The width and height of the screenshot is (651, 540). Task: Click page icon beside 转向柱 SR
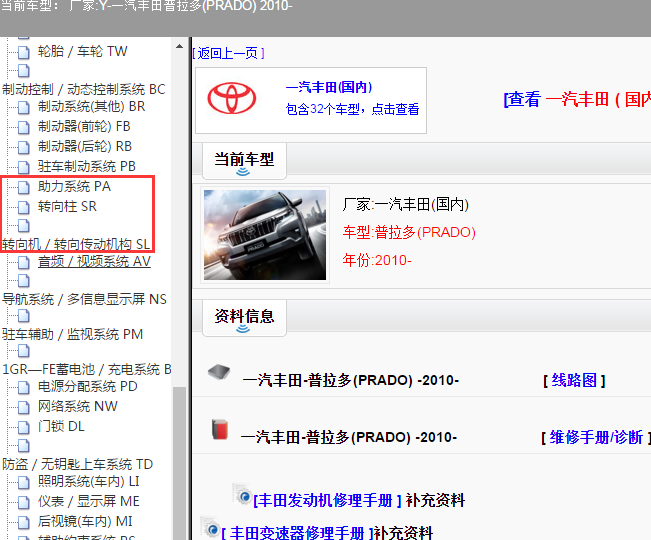[x=24, y=207]
